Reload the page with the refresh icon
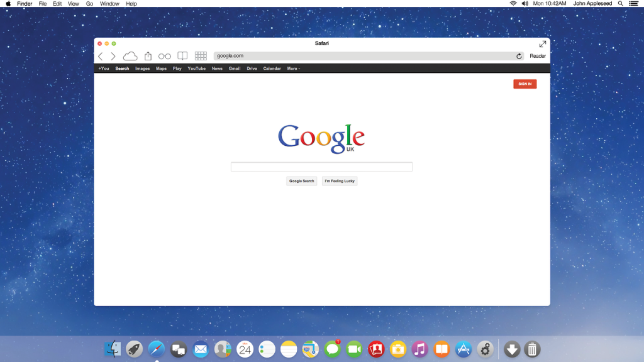 519,56
